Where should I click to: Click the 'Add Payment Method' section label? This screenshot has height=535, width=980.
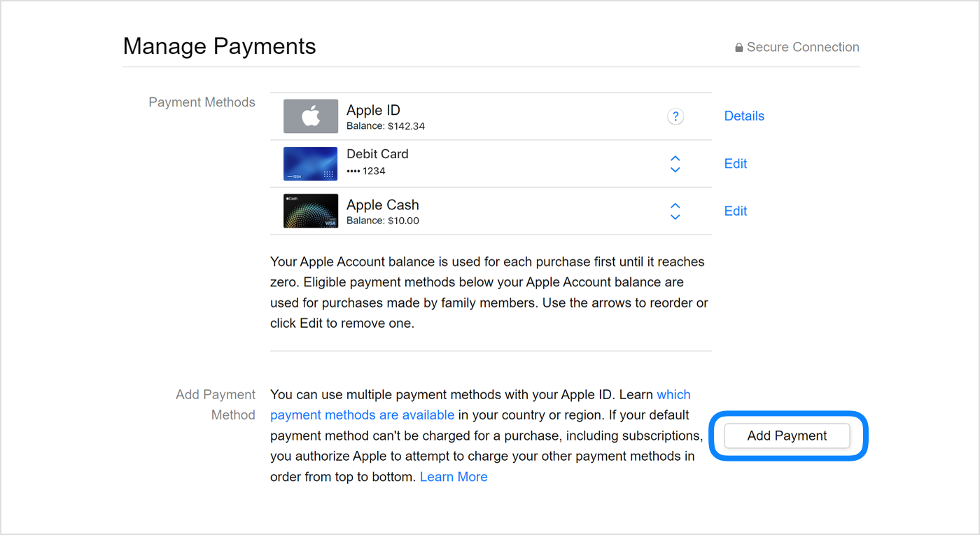tap(216, 405)
